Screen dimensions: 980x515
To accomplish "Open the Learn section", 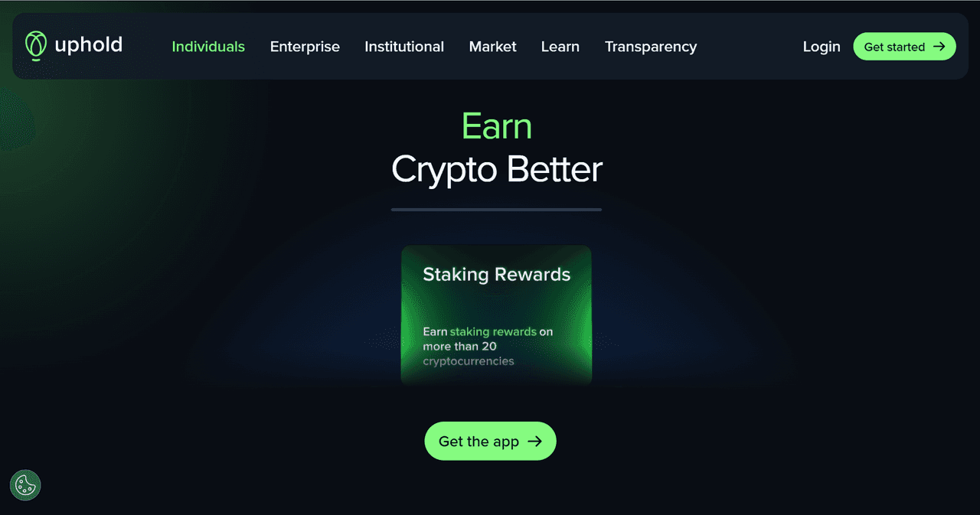I will point(560,47).
